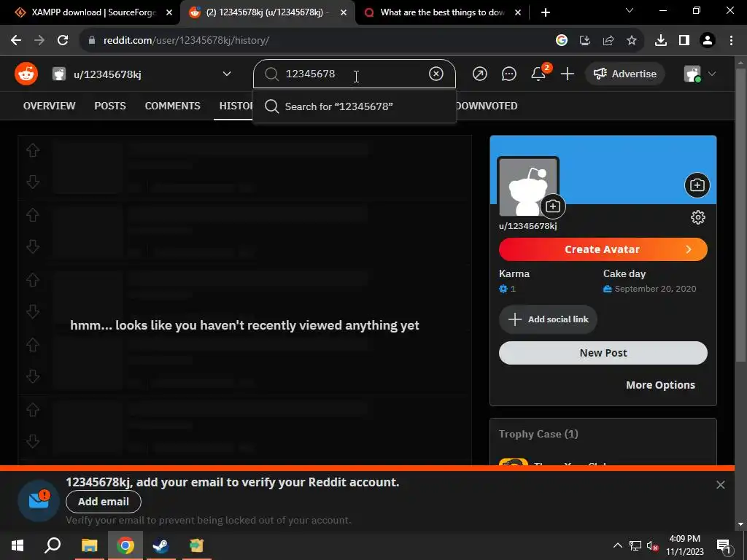
Task: Change profile avatar via camera icon
Action: [x=553, y=206]
